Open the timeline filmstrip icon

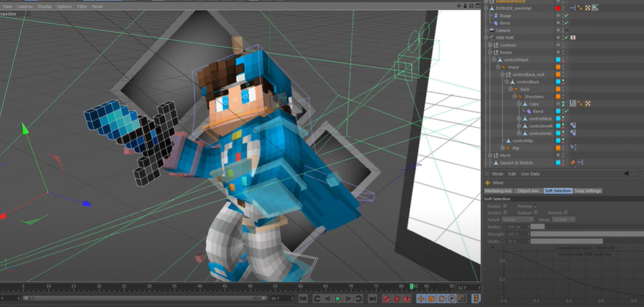[x=476, y=299]
